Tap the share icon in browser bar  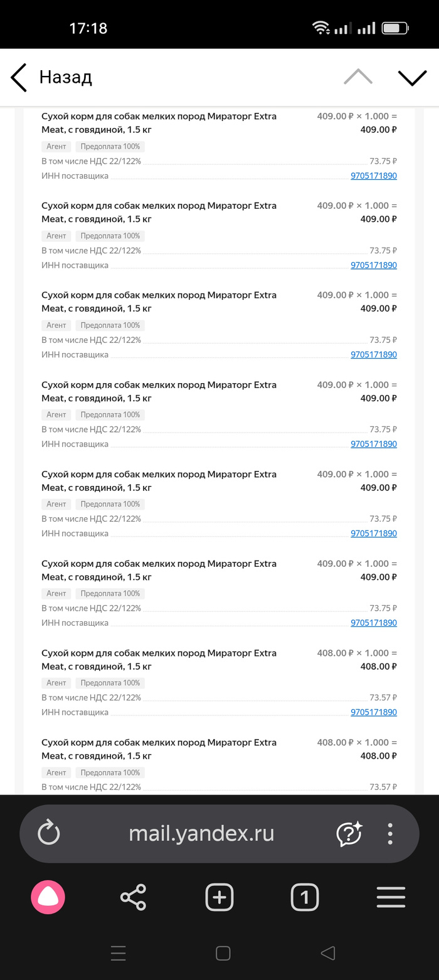tap(133, 897)
